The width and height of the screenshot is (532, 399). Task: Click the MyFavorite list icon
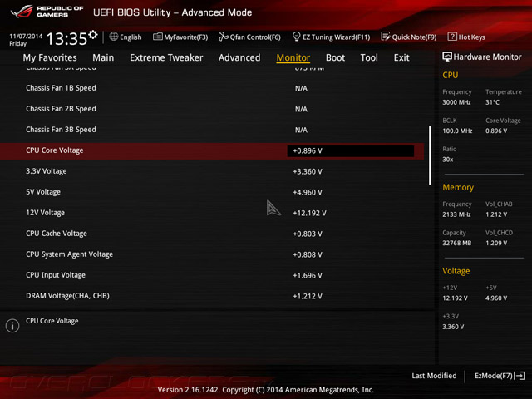click(x=158, y=37)
